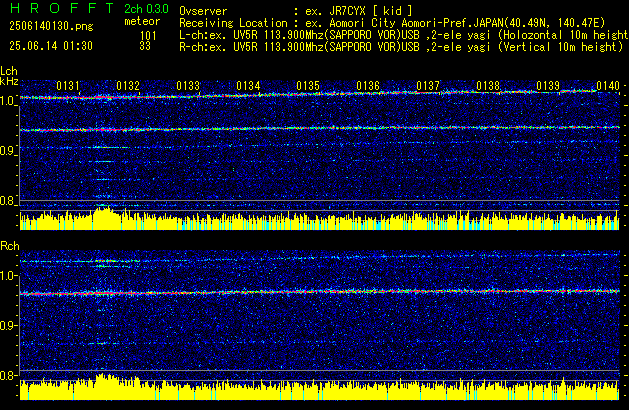
Task: Click the kHz unit label
Action: [x=9, y=81]
